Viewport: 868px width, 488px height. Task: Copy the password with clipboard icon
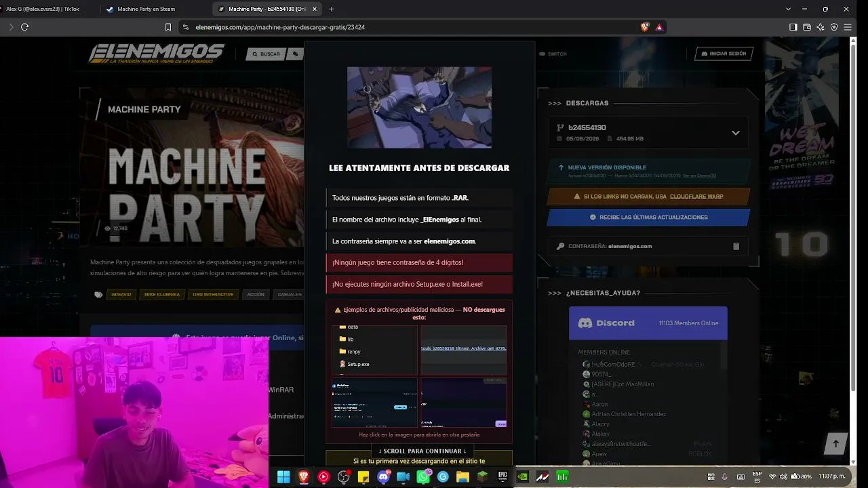(736, 246)
